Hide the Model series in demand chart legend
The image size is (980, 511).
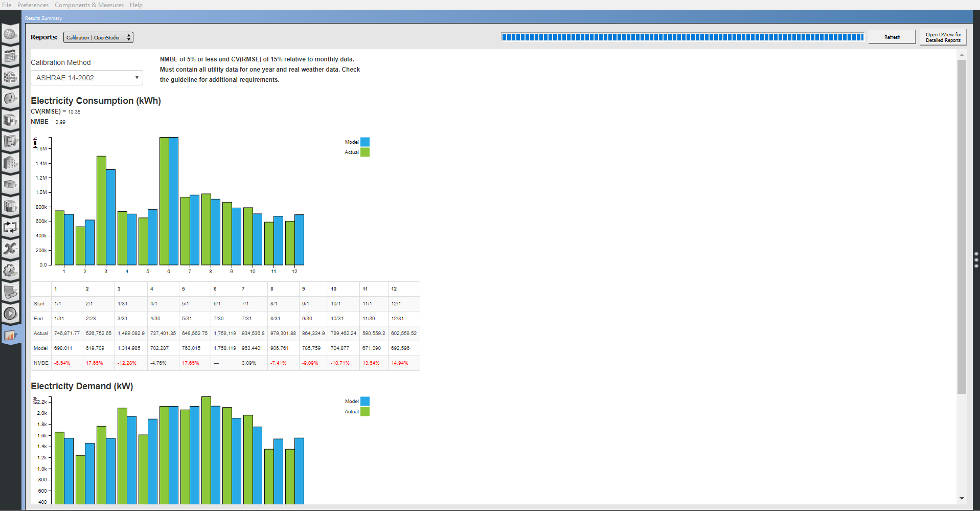pos(364,401)
